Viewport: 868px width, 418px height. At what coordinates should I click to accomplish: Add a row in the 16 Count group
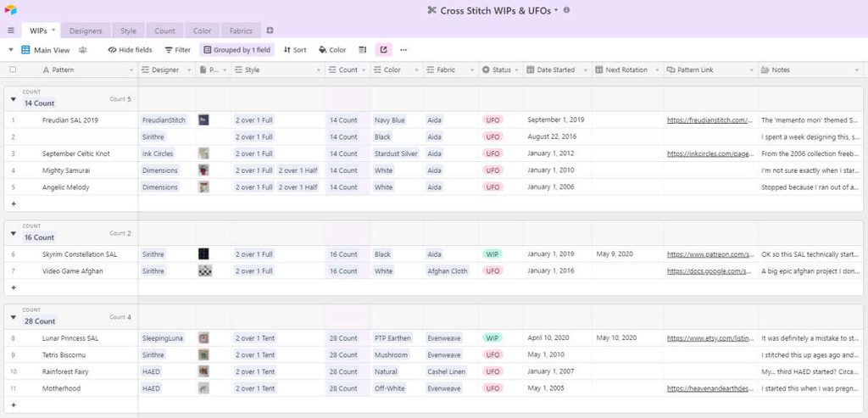pos(14,287)
